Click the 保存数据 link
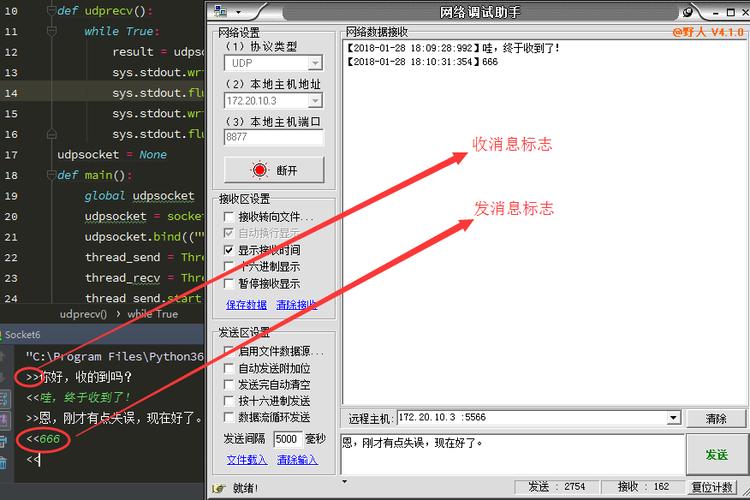Image resolution: width=750 pixels, height=500 pixels. tap(246, 305)
